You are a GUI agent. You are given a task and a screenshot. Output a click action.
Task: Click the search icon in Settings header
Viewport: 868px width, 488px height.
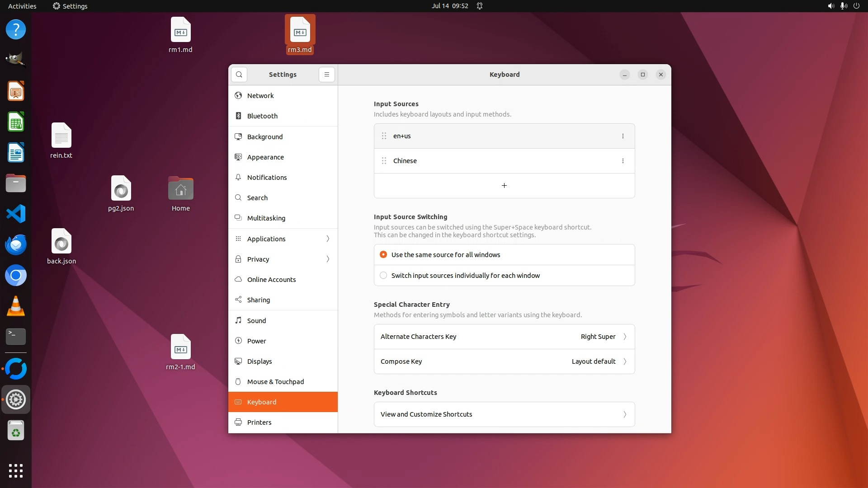[239, 75]
